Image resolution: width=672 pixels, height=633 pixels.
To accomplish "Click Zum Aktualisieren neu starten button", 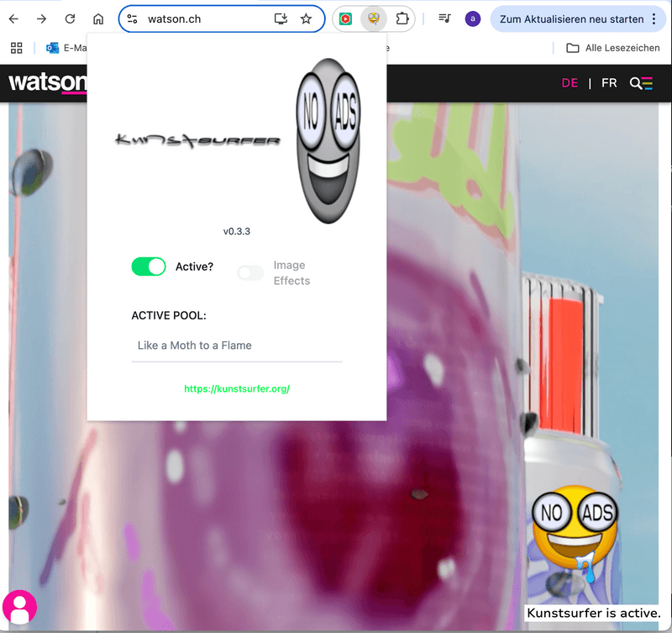I will 572,19.
